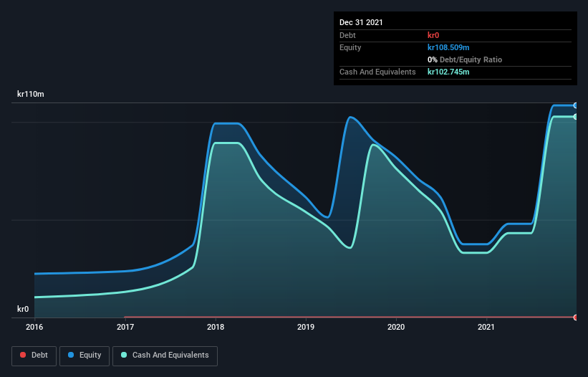This screenshot has height=377, width=588.
Task: Click the kr108.509m Equity value
Action: click(448, 47)
